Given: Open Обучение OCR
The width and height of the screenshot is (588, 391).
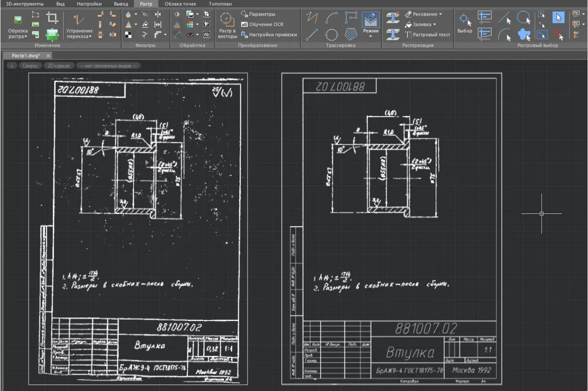Looking at the screenshot, I should pos(262,25).
